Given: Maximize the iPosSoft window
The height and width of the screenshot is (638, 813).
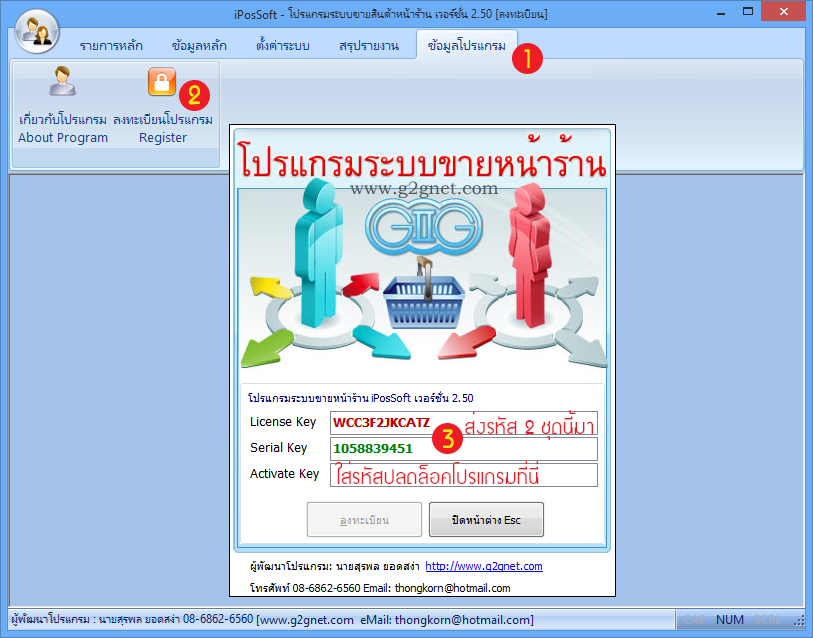Looking at the screenshot, I should point(748,11).
